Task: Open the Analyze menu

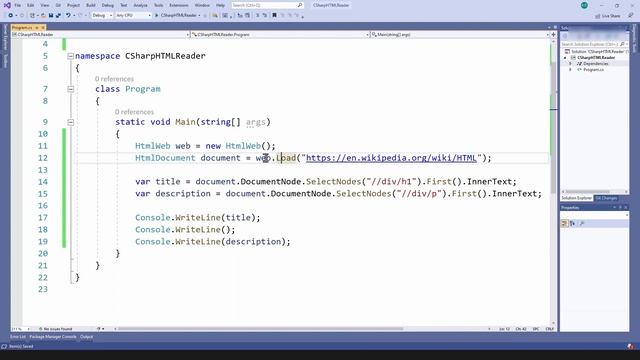Action: [140, 5]
